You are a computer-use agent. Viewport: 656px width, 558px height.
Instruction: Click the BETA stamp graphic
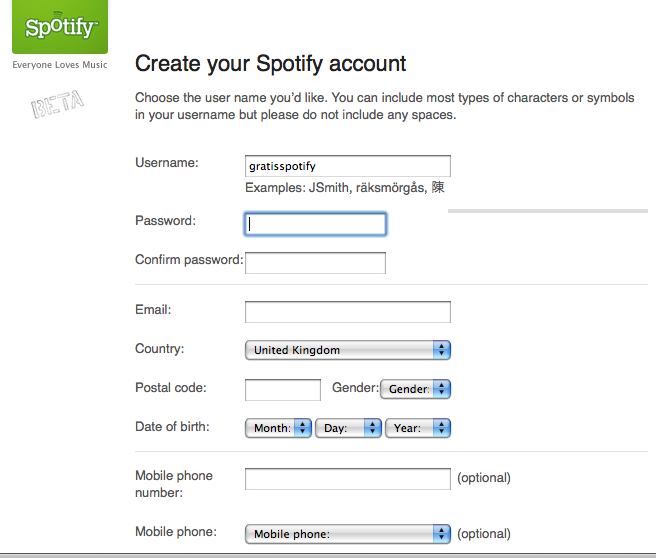(x=57, y=104)
